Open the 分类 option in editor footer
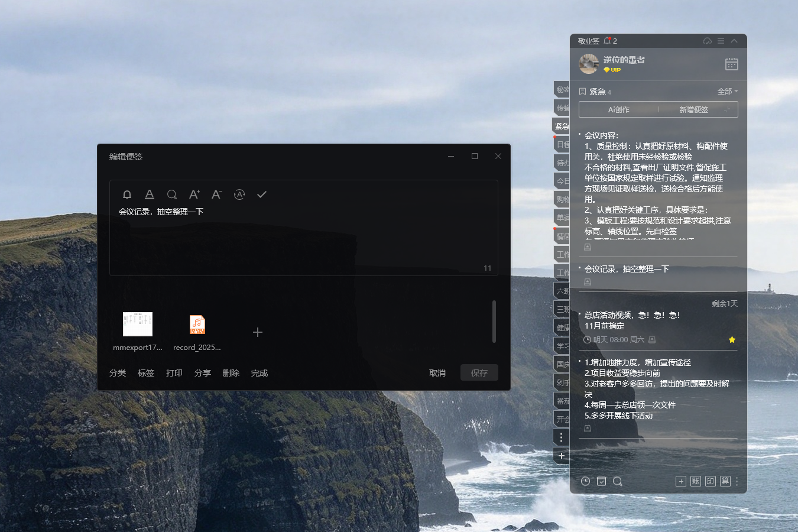Image resolution: width=798 pixels, height=532 pixels. (x=118, y=373)
